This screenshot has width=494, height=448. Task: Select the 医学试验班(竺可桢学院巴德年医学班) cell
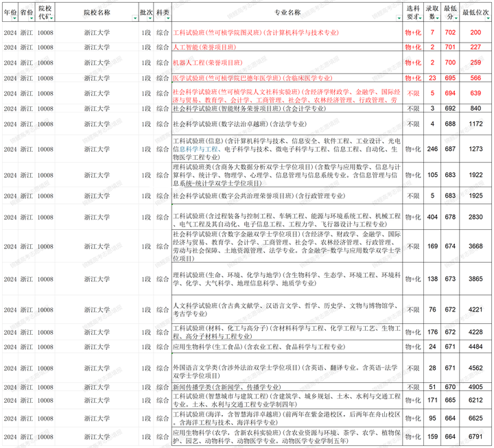(287, 78)
